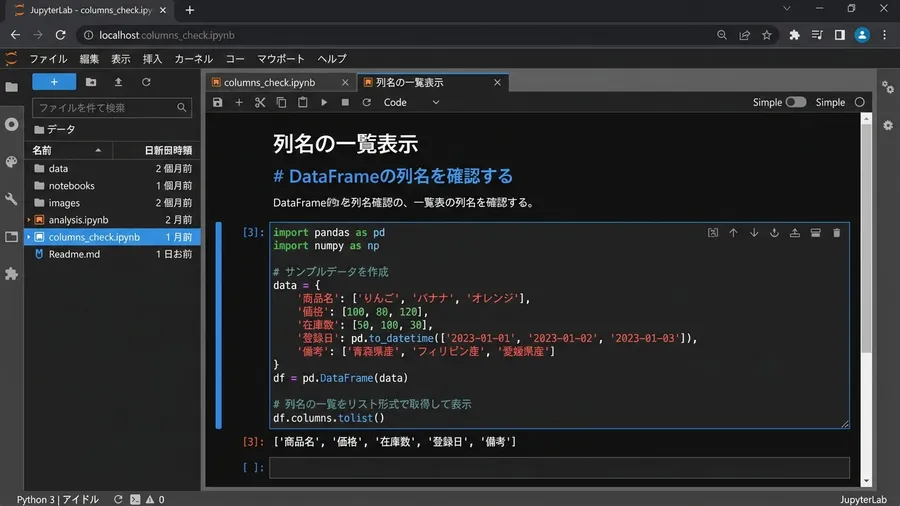
Task: Click the download arrow icon in cell toolbar
Action: tap(774, 233)
